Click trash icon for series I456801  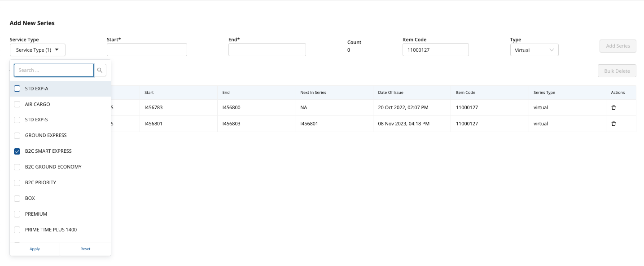pos(613,124)
